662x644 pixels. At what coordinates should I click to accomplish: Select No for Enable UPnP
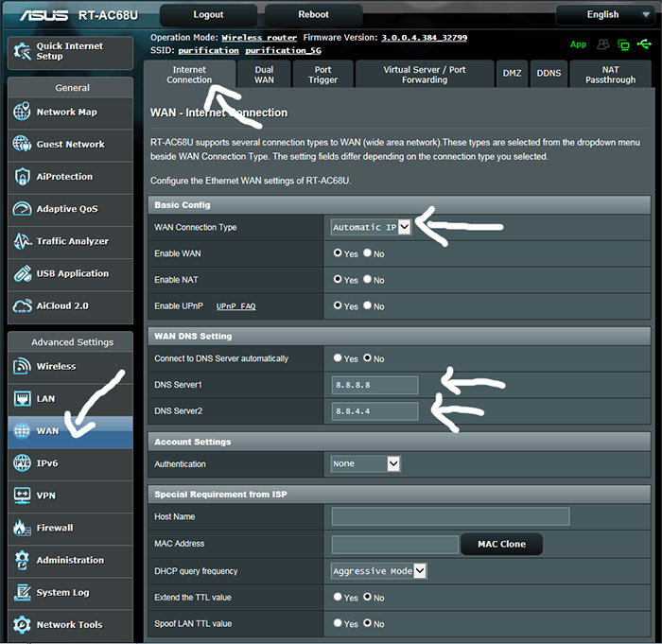[x=368, y=306]
